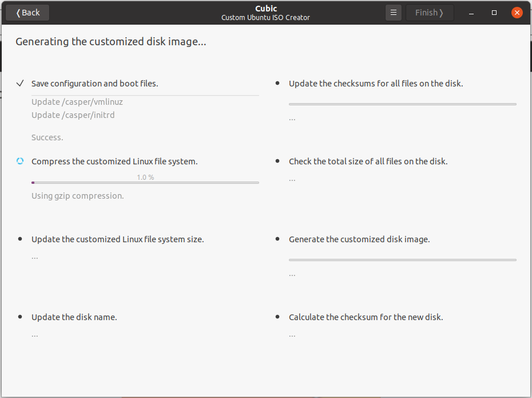Click the Back button in the header
The height and width of the screenshot is (398, 532).
click(27, 13)
